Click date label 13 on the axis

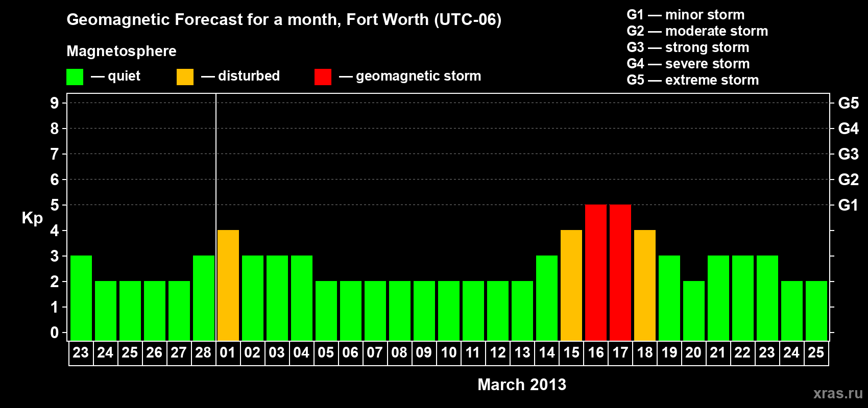pos(522,352)
